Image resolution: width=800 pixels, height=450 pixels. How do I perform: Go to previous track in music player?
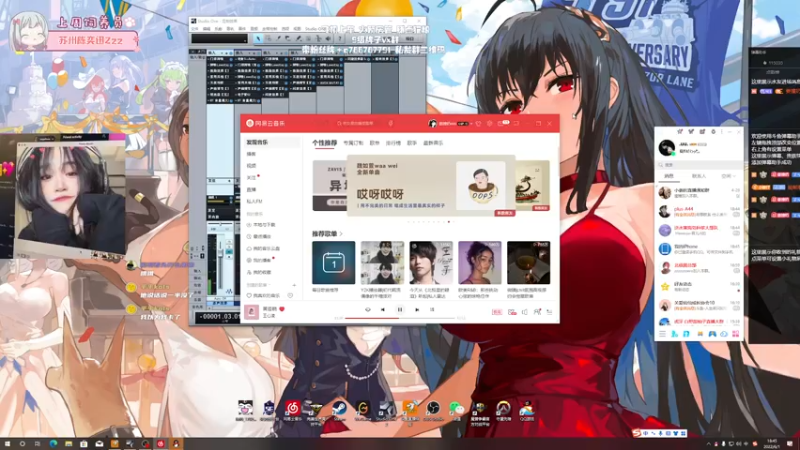click(383, 310)
